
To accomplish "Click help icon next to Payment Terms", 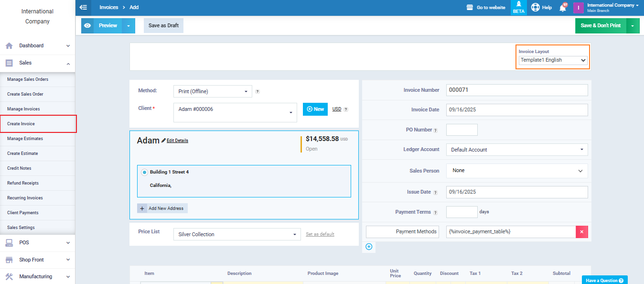I will pyautogui.click(x=435, y=212).
